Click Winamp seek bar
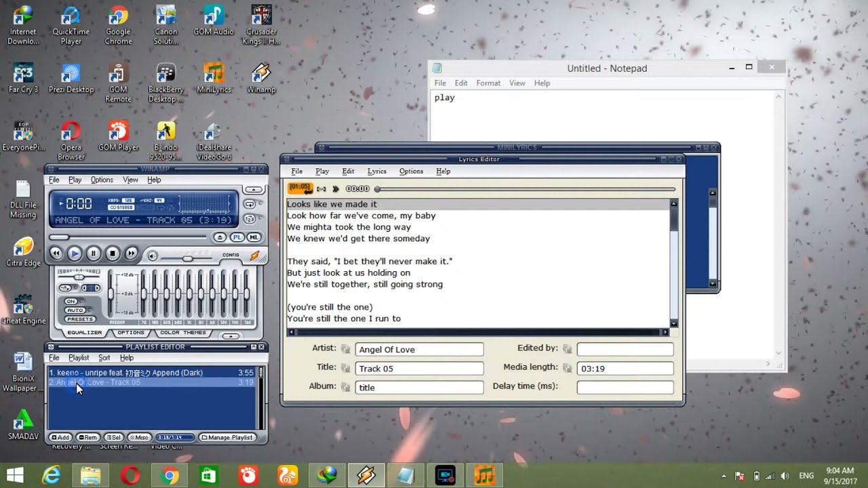Image resolution: width=868 pixels, height=488 pixels. click(128, 237)
